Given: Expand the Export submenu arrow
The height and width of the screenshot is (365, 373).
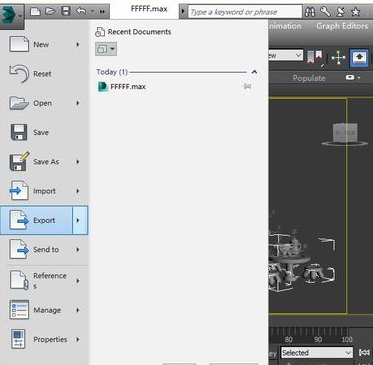Looking at the screenshot, I should point(80,220).
